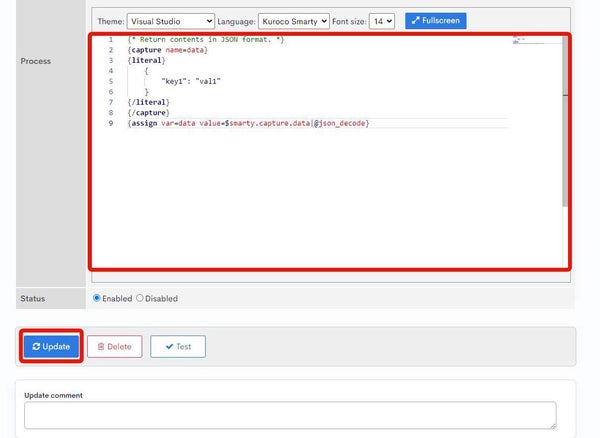
Task: Click line number 5 in the gutter
Action: tap(111, 81)
